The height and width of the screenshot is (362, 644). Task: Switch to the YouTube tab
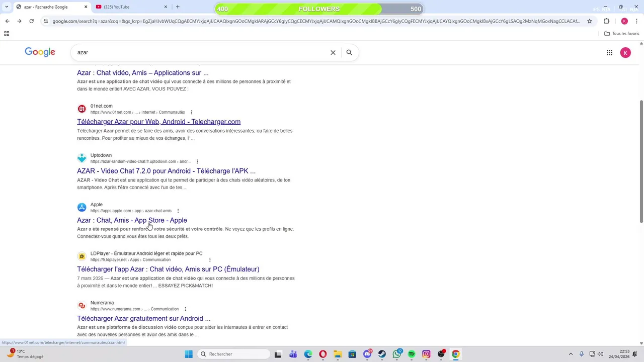click(x=131, y=7)
